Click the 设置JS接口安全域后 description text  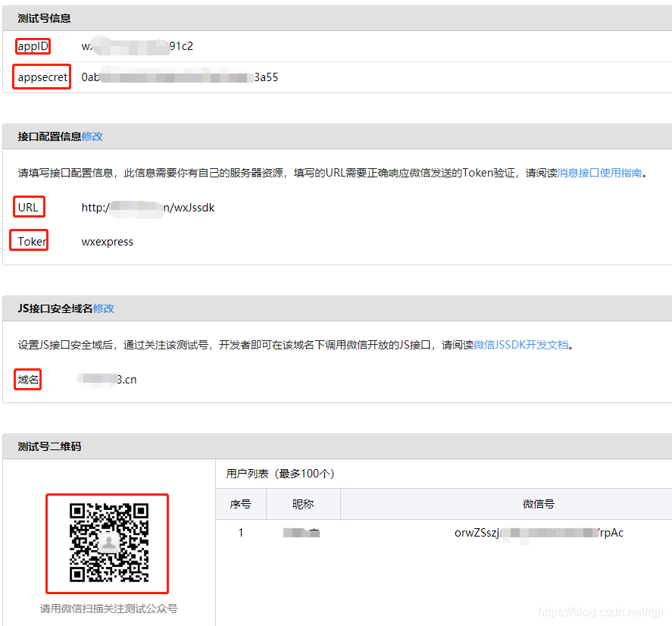(x=295, y=345)
